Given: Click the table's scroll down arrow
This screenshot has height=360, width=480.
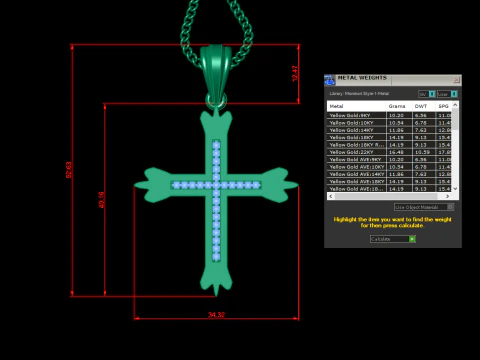Looking at the screenshot, I should (x=455, y=189).
